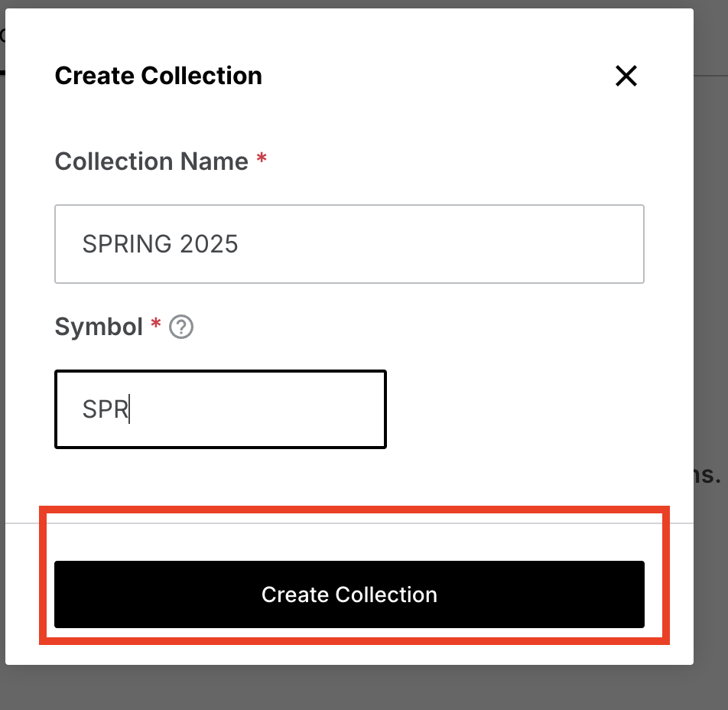The image size is (728, 710).
Task: Click the red asterisk next to Collection Name
Action: tap(262, 158)
